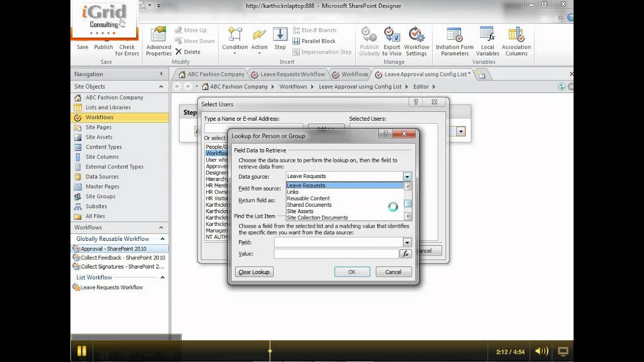The image size is (644, 362).
Task: Select Move Down in the ribbon
Action: pos(195,41)
